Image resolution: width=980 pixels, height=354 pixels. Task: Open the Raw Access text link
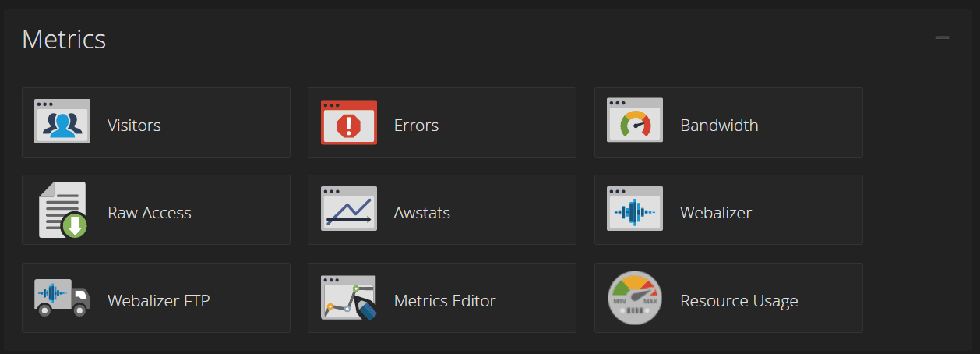(x=149, y=212)
